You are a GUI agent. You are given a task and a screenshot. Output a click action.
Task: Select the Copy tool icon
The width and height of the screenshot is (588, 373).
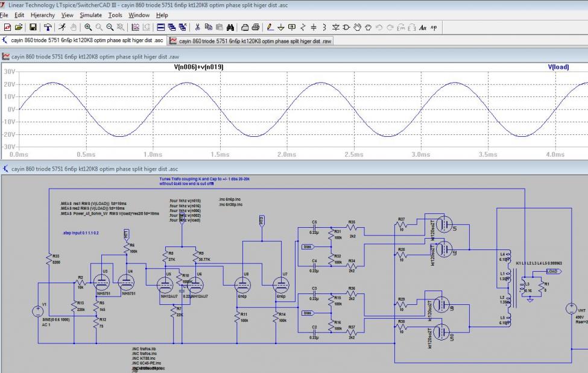click(x=209, y=27)
